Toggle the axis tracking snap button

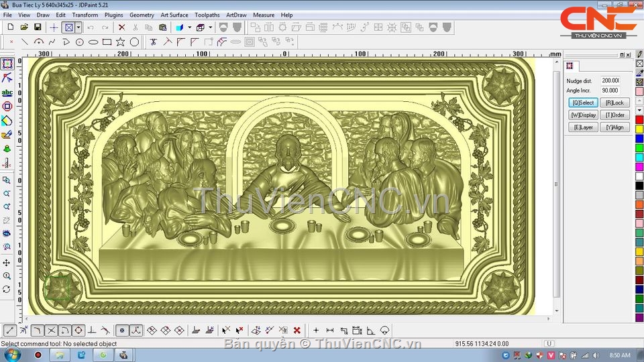136,330
